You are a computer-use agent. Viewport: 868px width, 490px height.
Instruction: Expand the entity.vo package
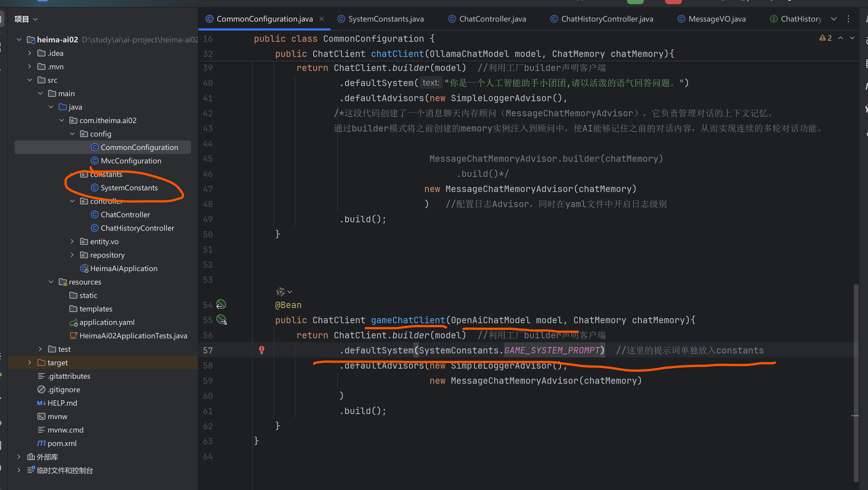tap(72, 241)
